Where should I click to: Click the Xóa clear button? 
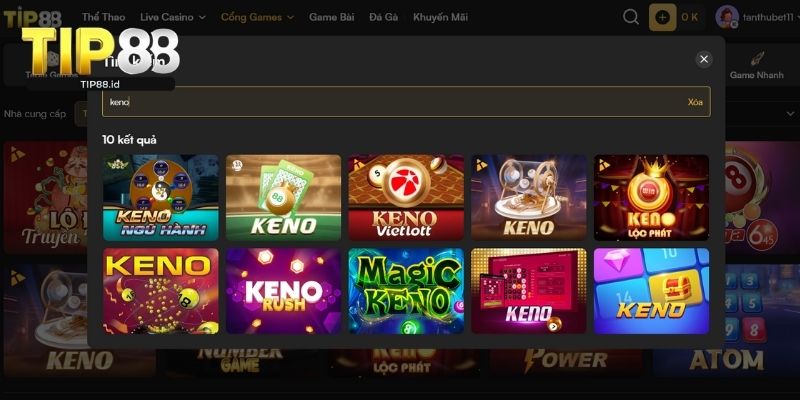[x=695, y=102]
